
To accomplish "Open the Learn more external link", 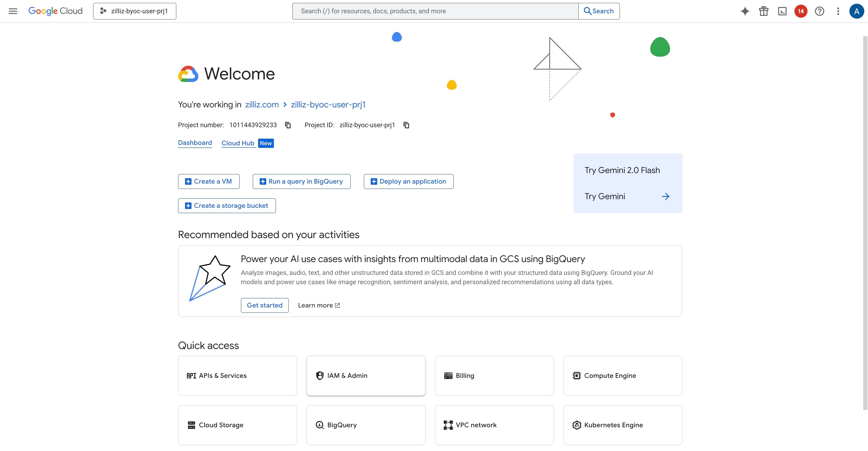I will [x=319, y=305].
